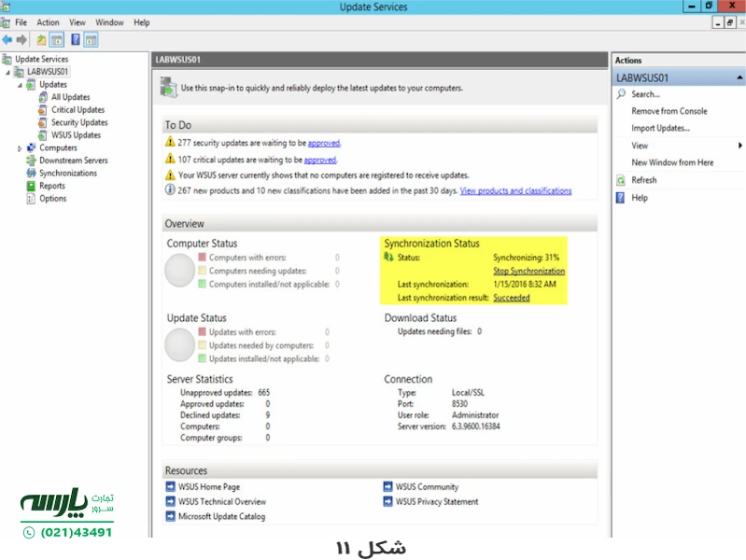Open Critical Updates view
This screenshot has height=560, width=746.
point(77,110)
